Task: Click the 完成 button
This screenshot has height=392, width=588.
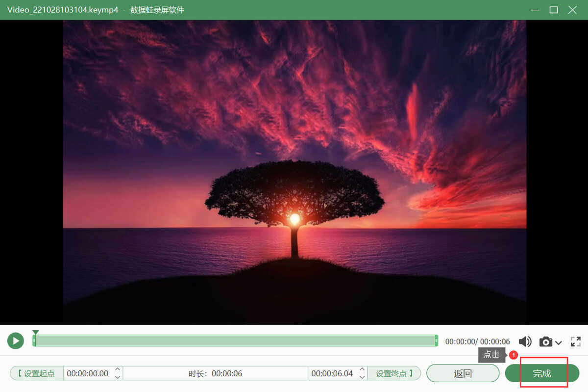Action: point(542,373)
